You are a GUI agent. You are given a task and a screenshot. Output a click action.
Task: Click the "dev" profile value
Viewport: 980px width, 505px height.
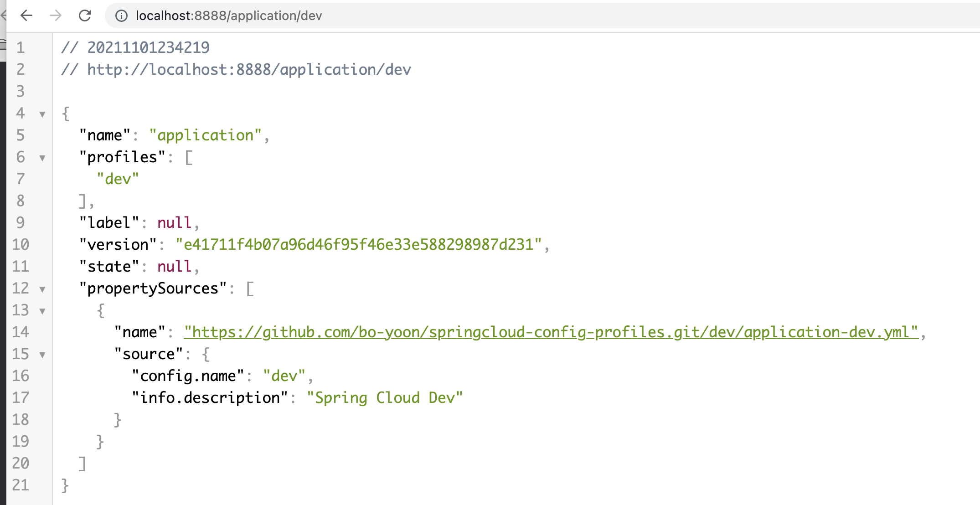[117, 179]
